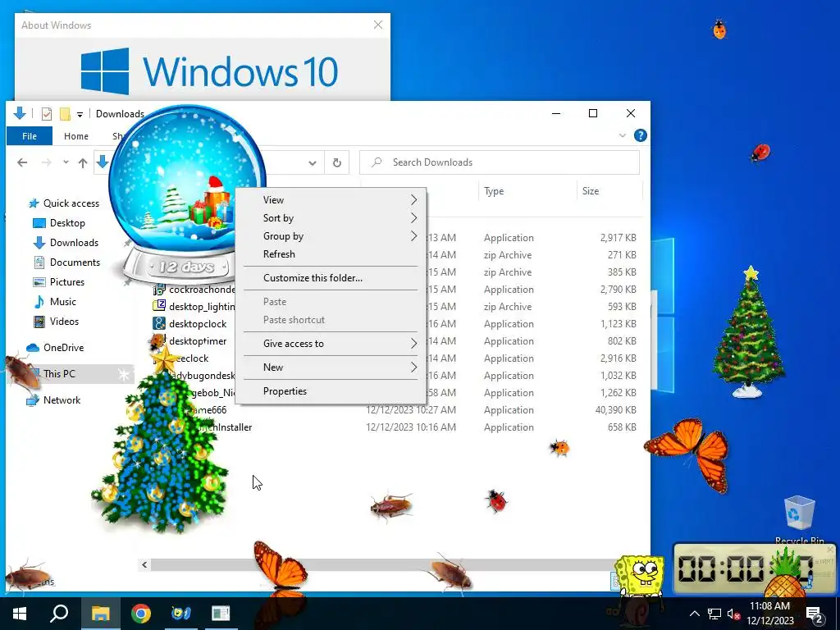Open the Group by submenu
The height and width of the screenshot is (630, 840).
[330, 236]
